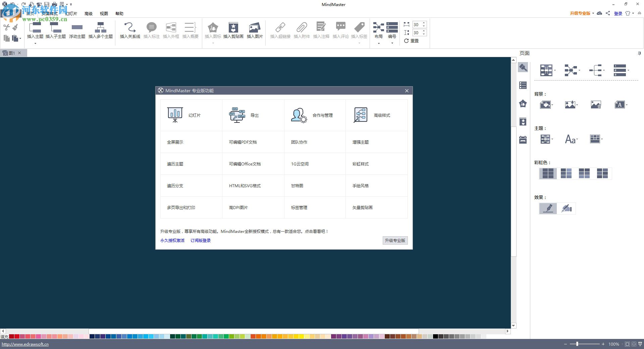Open the mind map layout dropdown in panel
This screenshot has height=349, width=644.
pyautogui.click(x=548, y=70)
